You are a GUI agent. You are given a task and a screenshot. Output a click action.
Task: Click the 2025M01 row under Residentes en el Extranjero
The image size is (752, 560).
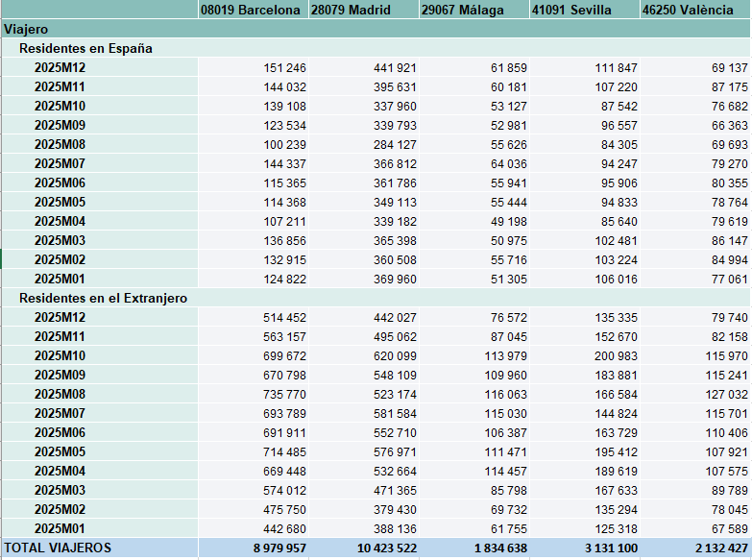pos(60,528)
